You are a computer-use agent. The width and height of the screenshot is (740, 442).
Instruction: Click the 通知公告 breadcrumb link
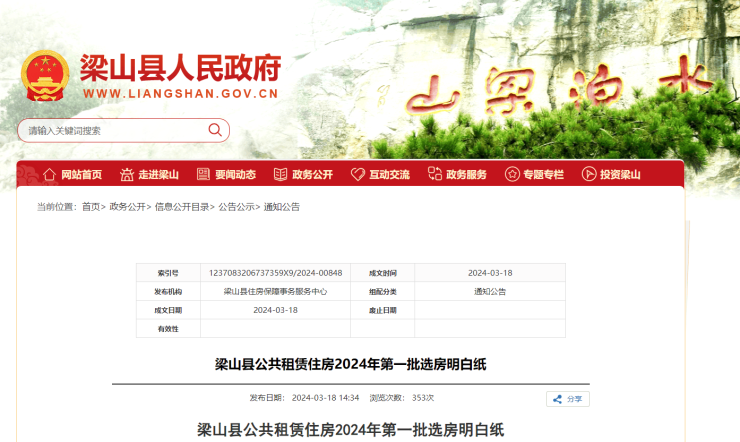pos(282,207)
